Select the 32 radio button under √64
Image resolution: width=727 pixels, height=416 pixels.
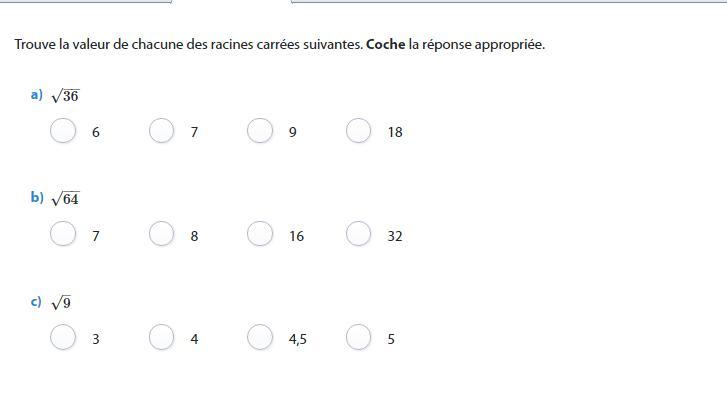coord(358,233)
